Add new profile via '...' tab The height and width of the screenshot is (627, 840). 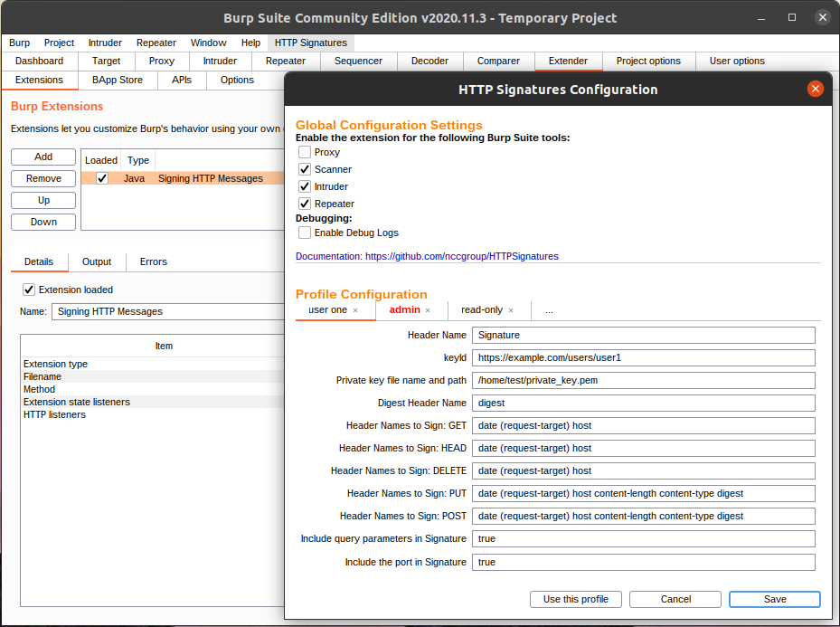(x=549, y=310)
